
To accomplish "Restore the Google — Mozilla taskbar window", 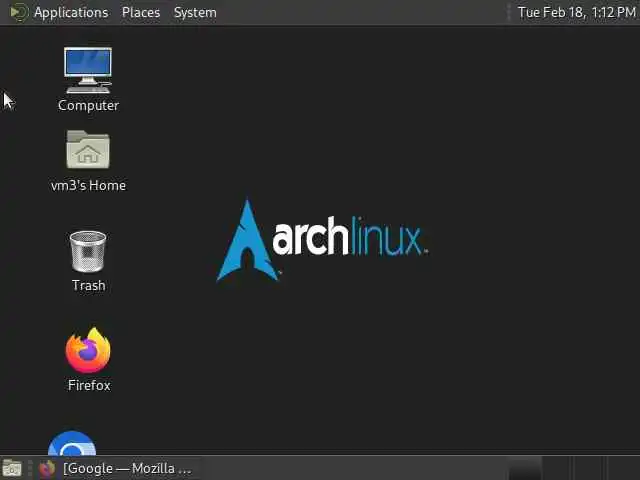I will coord(115,468).
